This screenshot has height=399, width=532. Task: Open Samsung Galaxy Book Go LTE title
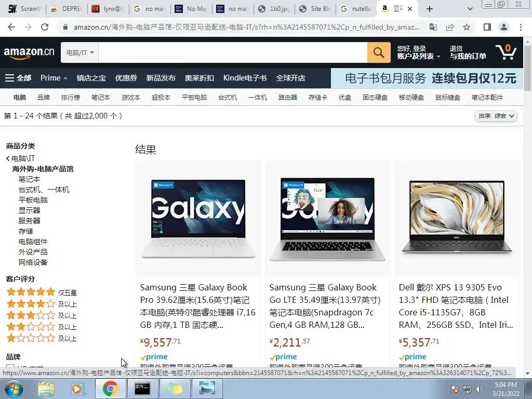325,306
